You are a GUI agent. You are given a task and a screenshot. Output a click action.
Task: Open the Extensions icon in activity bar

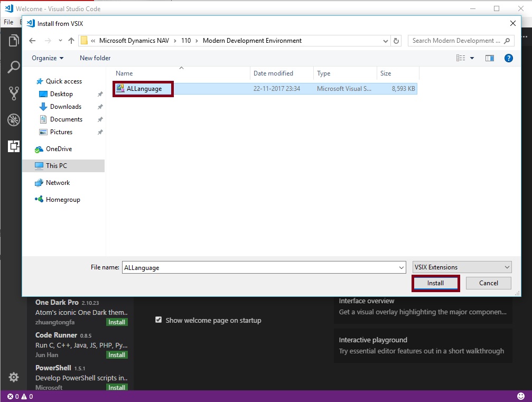[14, 146]
